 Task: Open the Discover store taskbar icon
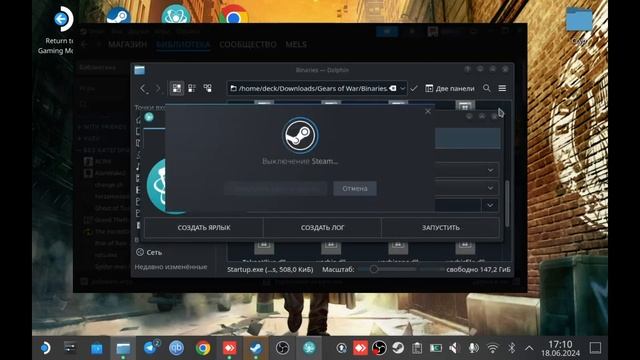pyautogui.click(x=97, y=348)
